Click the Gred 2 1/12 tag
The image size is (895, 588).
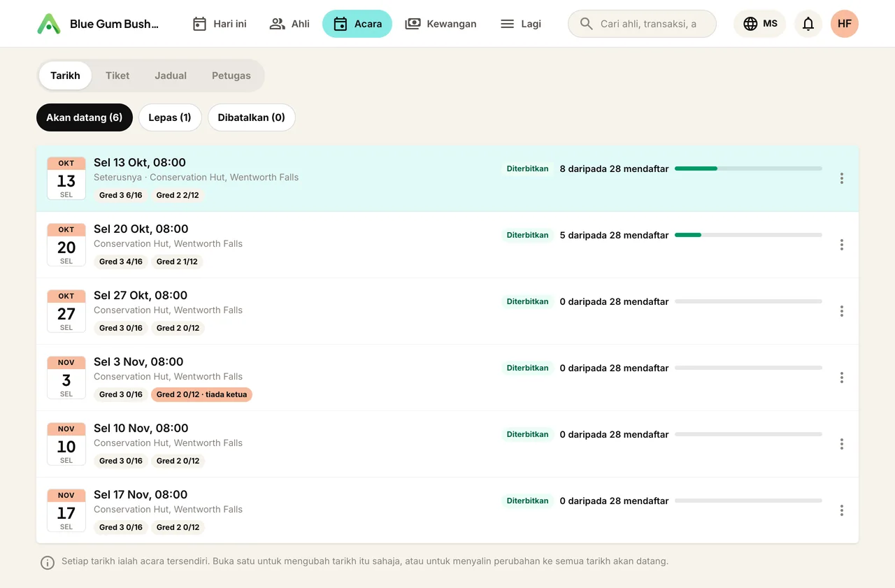[x=177, y=261]
